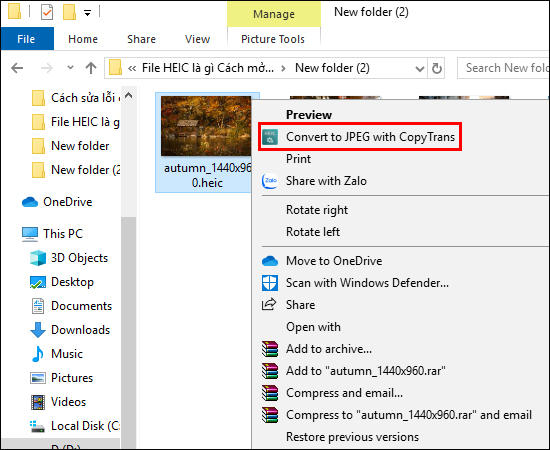Open the recent locations dropdown arrow
The width and height of the screenshot is (550, 450).
[71, 67]
